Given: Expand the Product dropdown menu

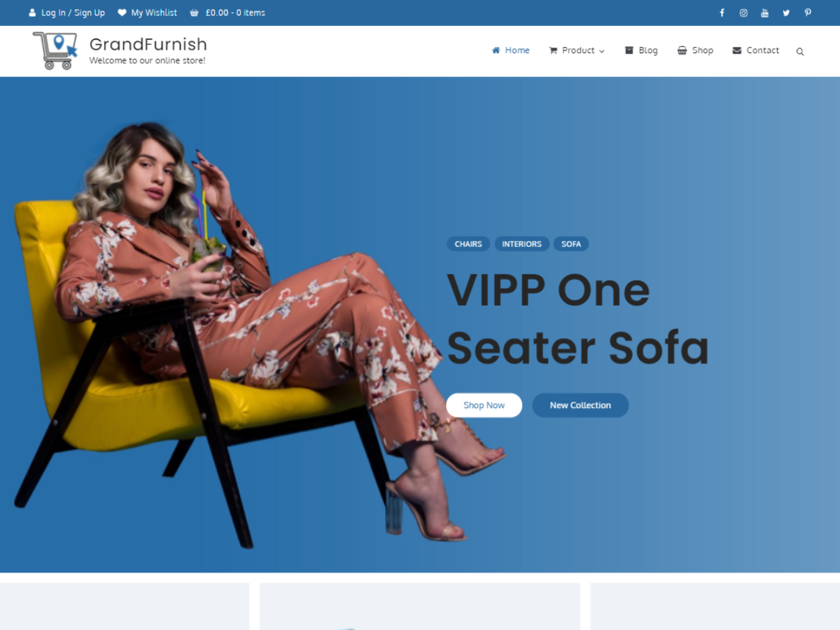Looking at the screenshot, I should click(577, 50).
